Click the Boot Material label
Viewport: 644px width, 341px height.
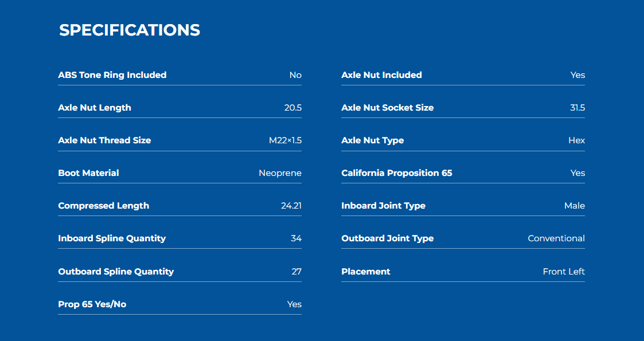click(88, 173)
